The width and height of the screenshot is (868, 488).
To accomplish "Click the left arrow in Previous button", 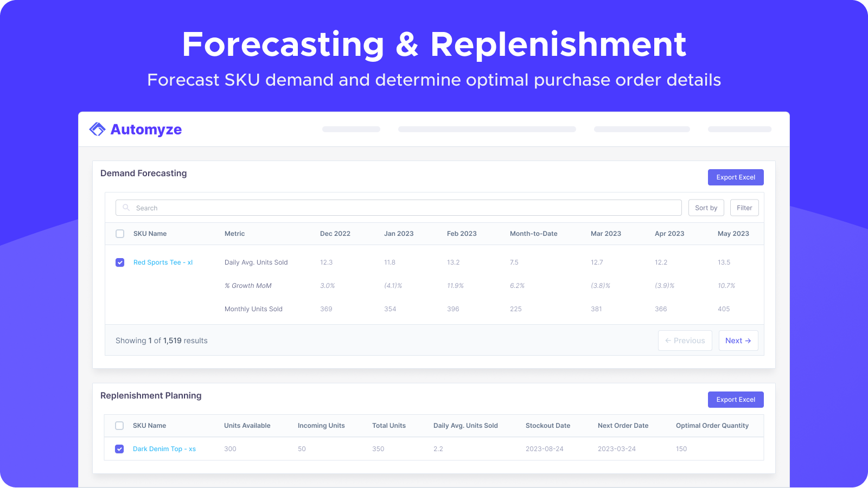I will (668, 341).
